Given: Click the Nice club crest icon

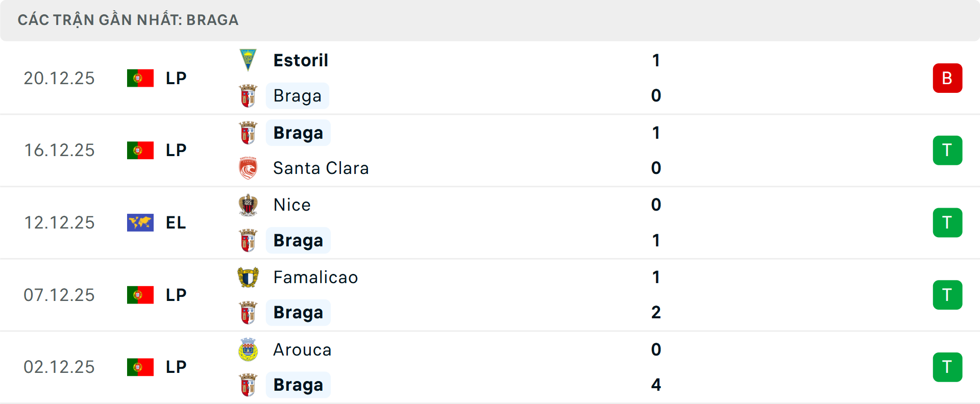Looking at the screenshot, I should click(248, 205).
